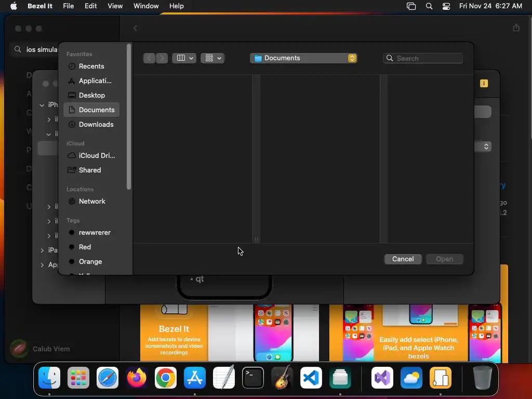Open iCloud Drive location
This screenshot has width=532, height=399.
(x=91, y=155)
